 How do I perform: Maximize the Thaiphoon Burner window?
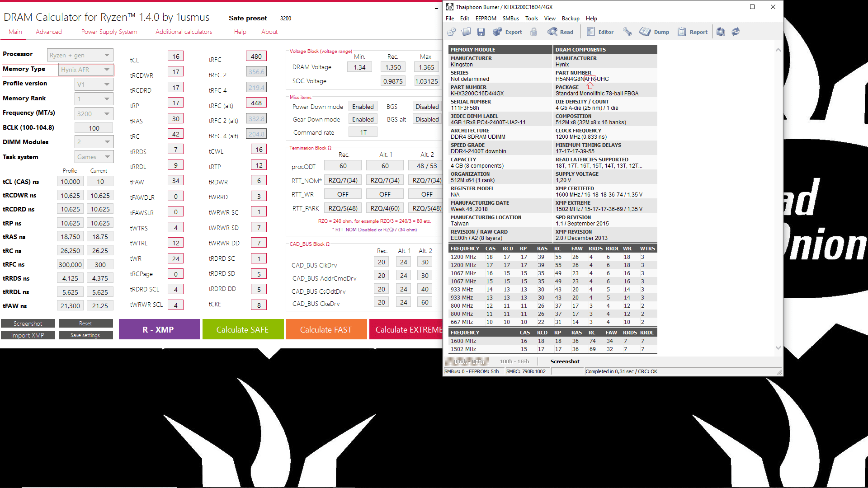(752, 7)
